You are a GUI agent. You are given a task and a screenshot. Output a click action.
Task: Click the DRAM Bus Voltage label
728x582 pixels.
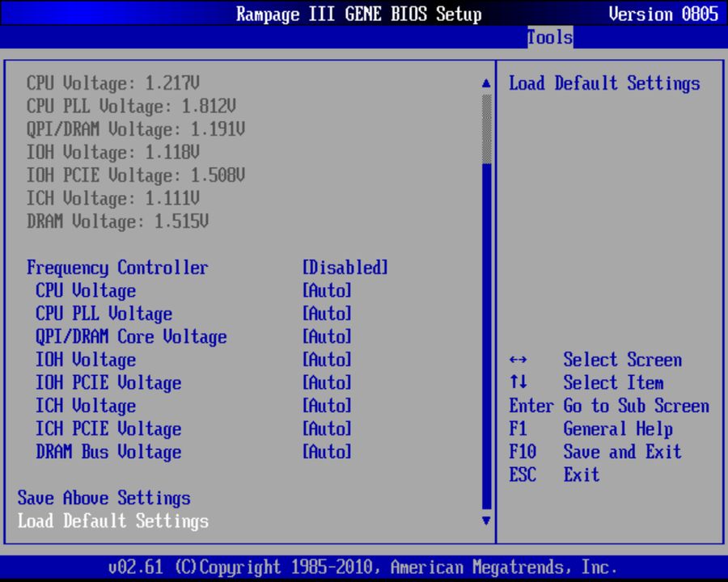tap(108, 452)
